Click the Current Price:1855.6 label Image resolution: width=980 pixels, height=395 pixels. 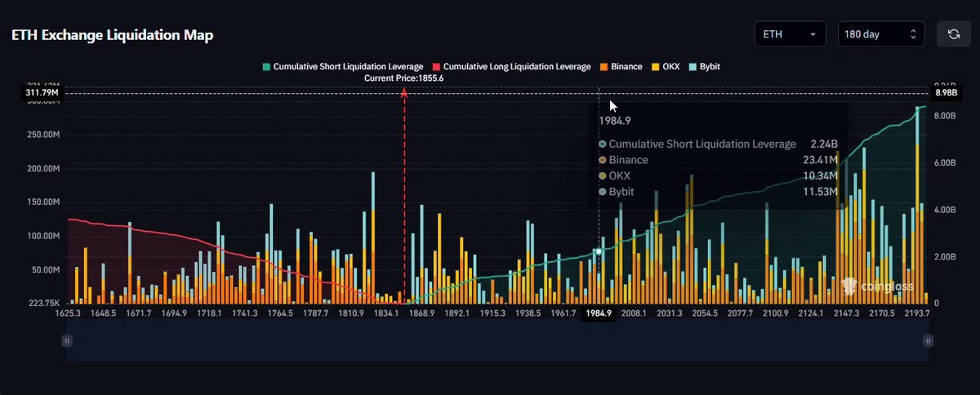[403, 78]
